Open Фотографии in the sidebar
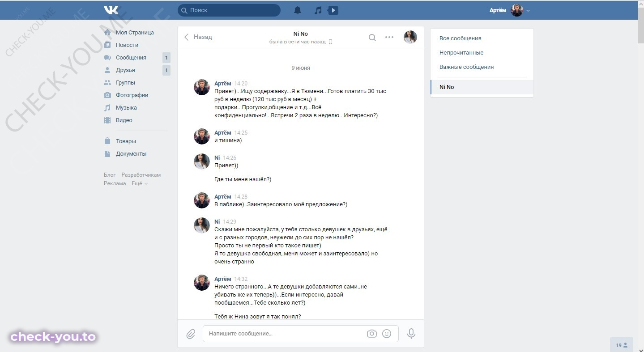The height and width of the screenshot is (352, 644). 132,95
